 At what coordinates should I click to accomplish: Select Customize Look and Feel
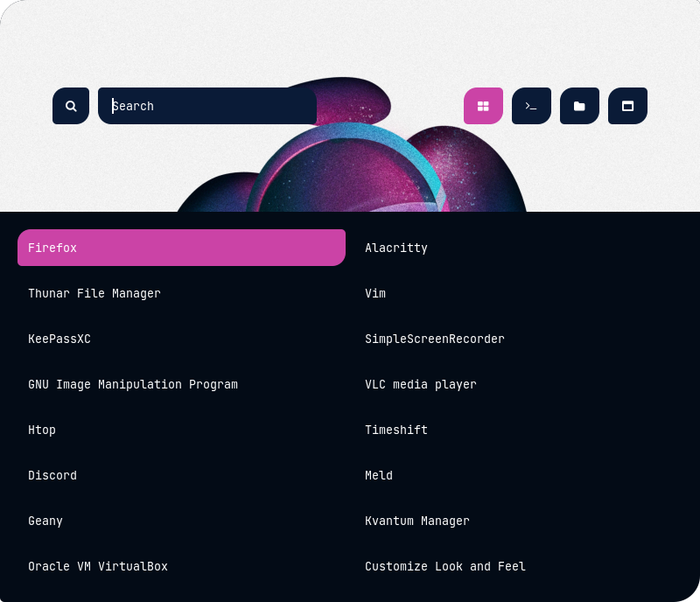445,566
